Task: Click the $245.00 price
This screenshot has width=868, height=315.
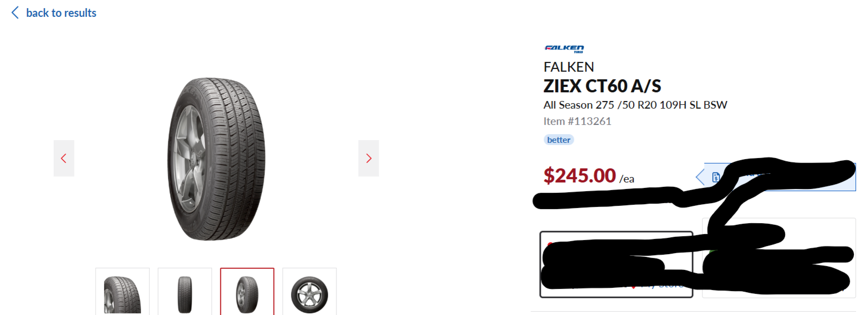Action: click(579, 175)
